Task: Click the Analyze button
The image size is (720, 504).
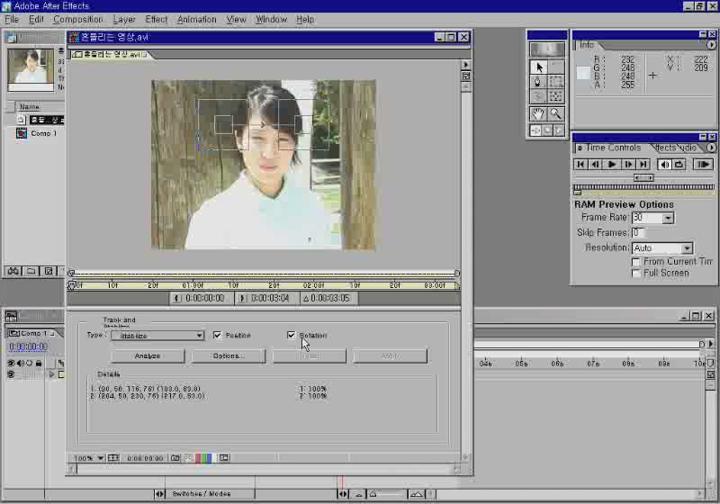Action: [147, 356]
